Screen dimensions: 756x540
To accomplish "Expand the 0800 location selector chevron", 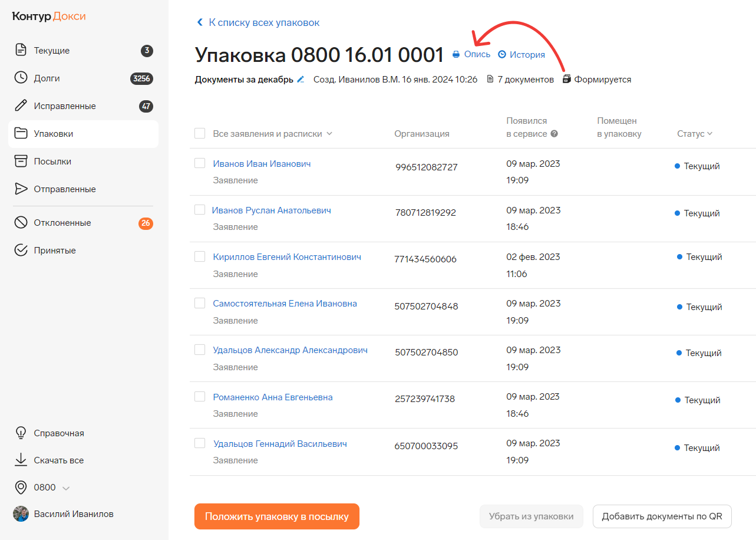I will (x=66, y=488).
